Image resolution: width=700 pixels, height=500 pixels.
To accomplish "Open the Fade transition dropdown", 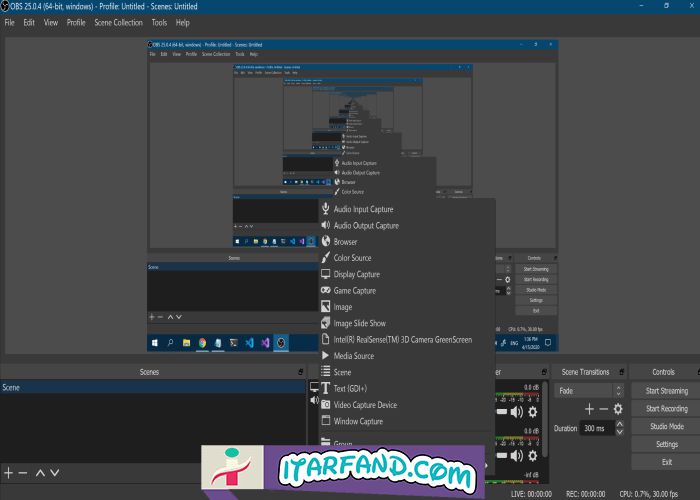I will pyautogui.click(x=589, y=391).
